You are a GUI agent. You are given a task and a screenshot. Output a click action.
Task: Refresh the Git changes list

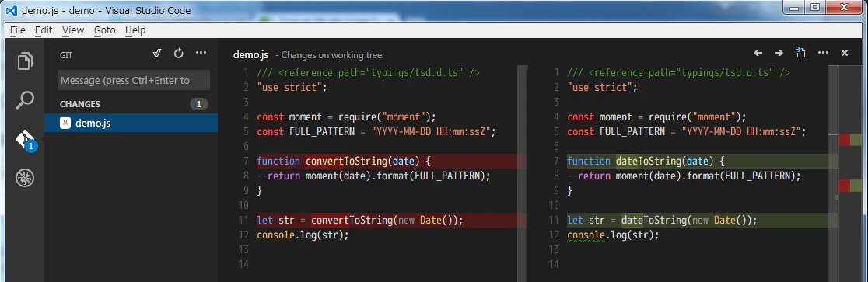point(178,53)
